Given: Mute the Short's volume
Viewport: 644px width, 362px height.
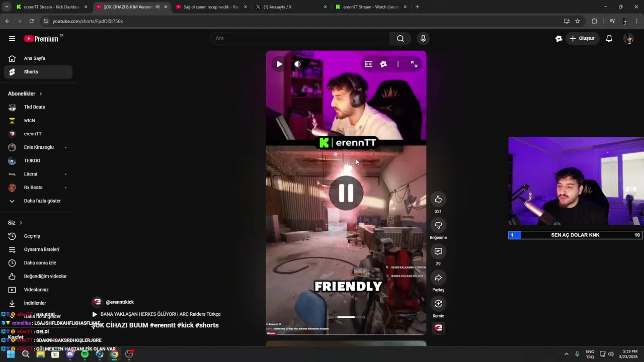Looking at the screenshot, I should point(297,64).
